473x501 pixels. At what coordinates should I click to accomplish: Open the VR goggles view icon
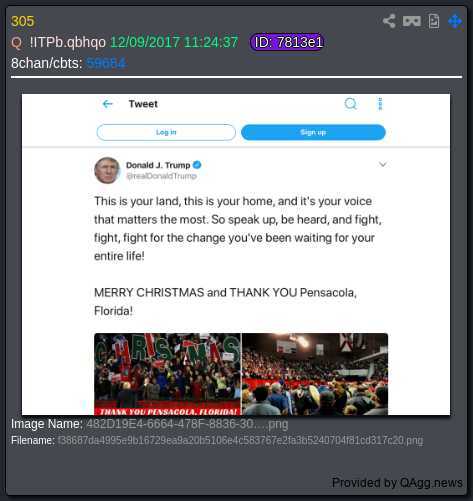412,21
